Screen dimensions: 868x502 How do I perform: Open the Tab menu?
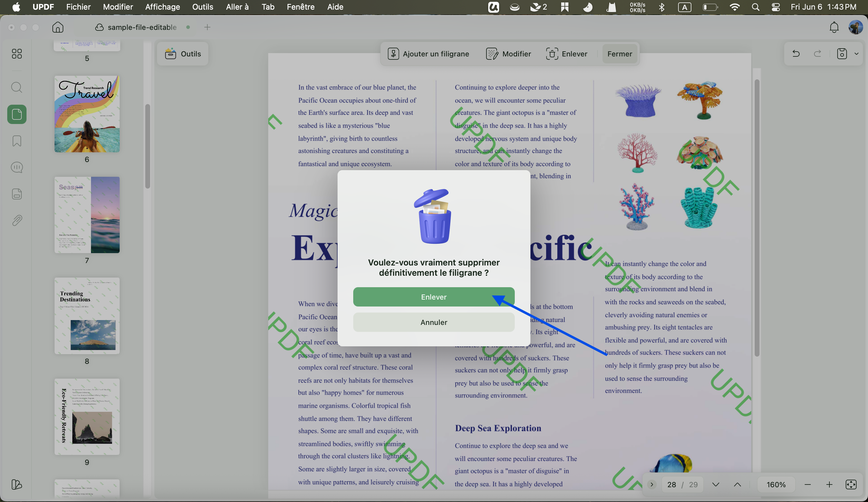click(x=268, y=7)
